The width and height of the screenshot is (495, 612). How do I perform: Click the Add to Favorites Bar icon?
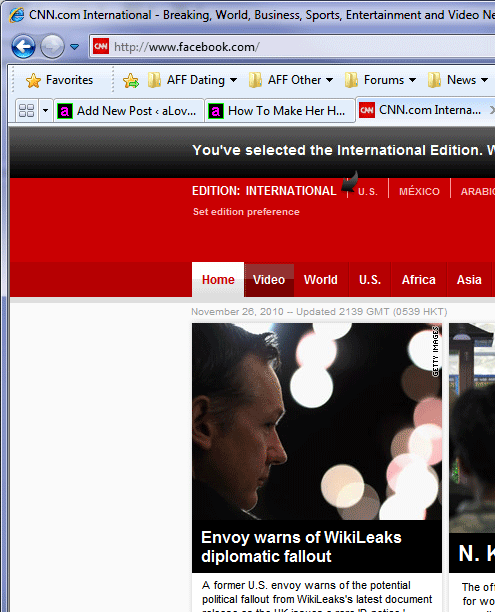[x=131, y=80]
